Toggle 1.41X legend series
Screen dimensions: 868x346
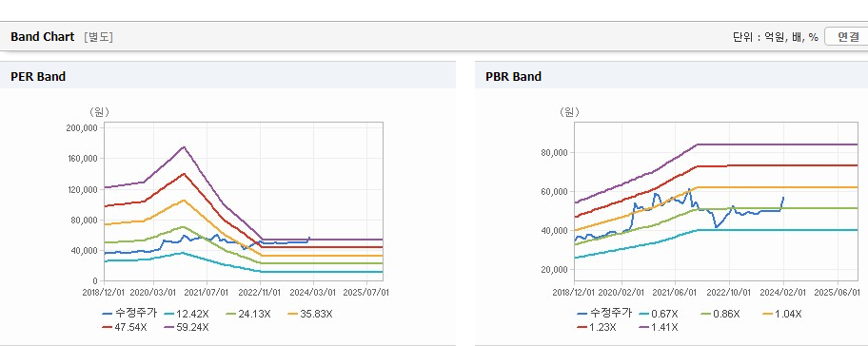658,327
